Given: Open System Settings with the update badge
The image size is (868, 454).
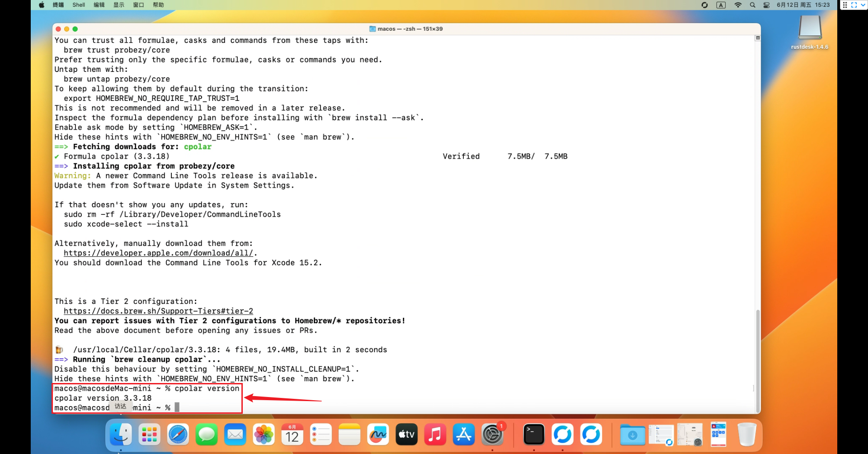Looking at the screenshot, I should pos(492,435).
